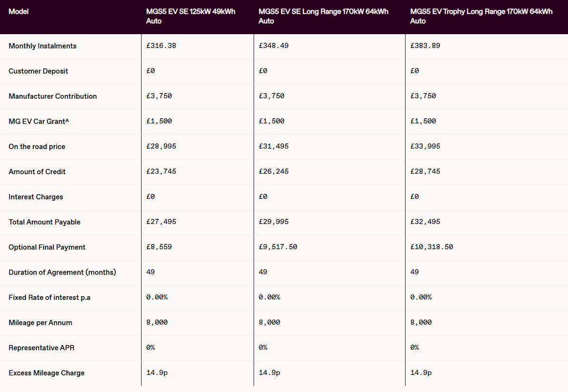The height and width of the screenshot is (392, 568).
Task: Click the MG EV Car Grant^ label
Action: coord(38,121)
